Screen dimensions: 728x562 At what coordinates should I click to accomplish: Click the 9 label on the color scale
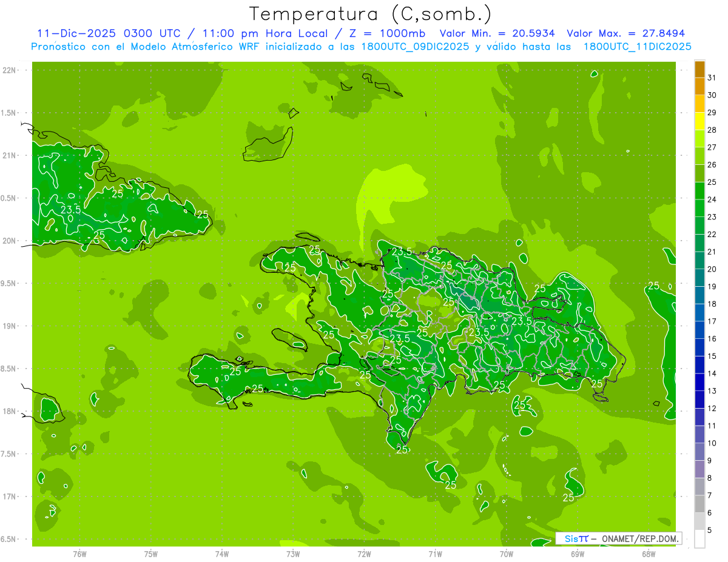click(710, 461)
